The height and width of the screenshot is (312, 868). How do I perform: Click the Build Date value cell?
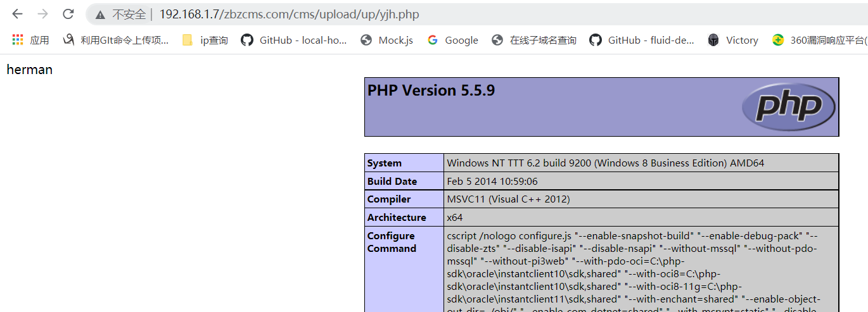coord(492,181)
